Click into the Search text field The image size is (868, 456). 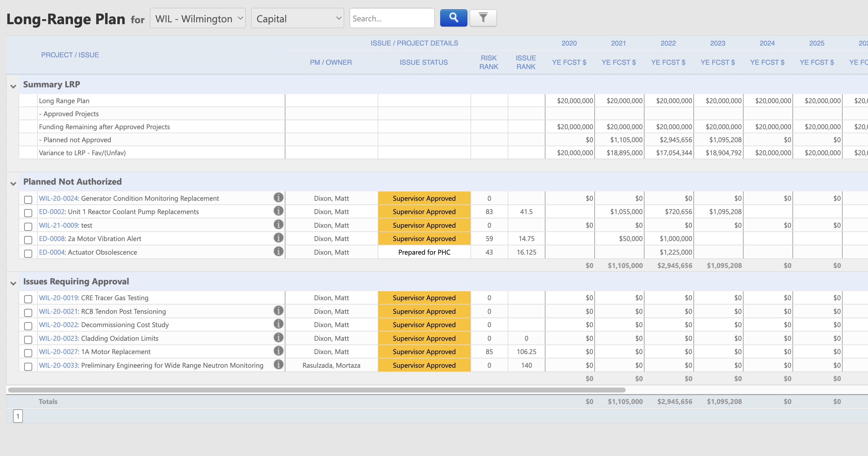[392, 19]
